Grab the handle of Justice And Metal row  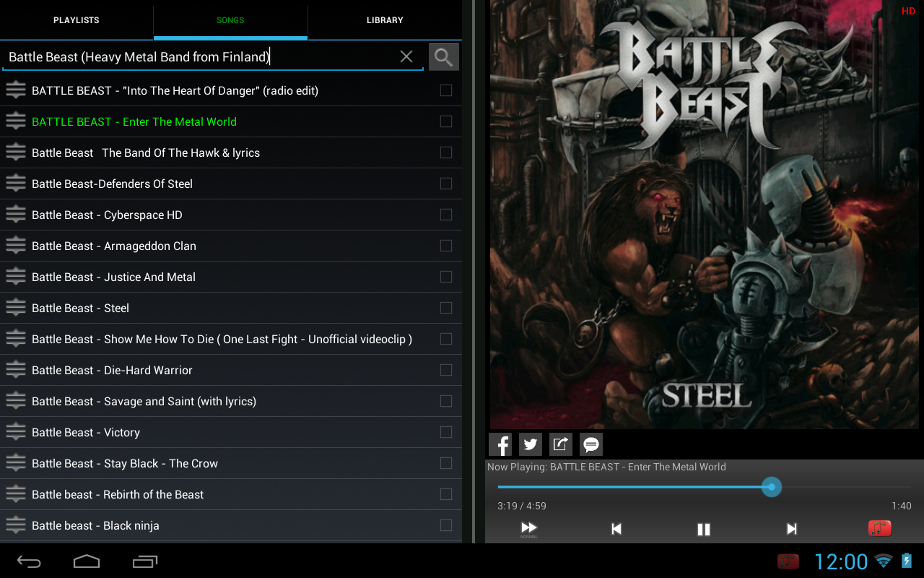click(x=16, y=277)
